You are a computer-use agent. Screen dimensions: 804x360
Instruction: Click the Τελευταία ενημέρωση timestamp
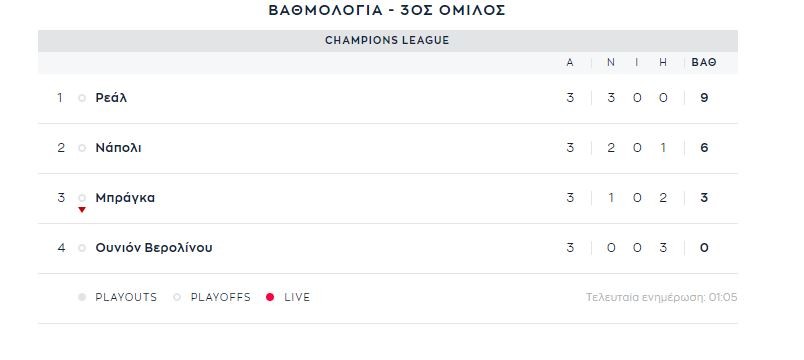point(662,297)
